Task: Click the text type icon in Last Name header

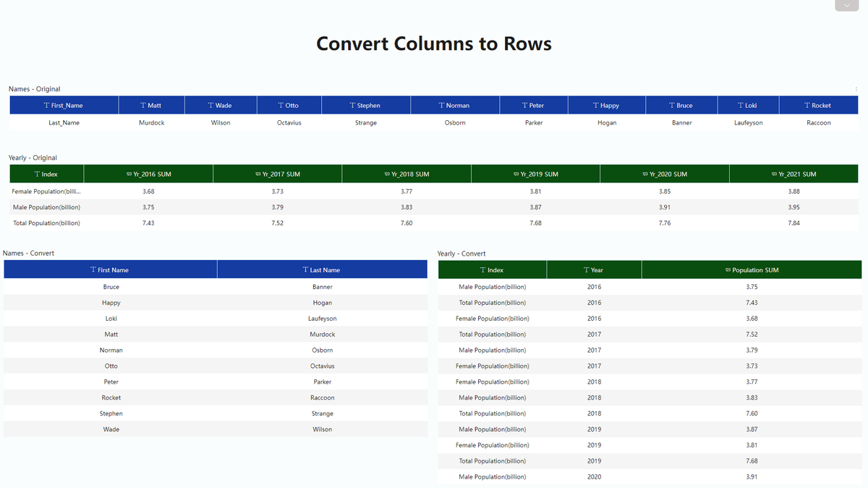Action: (x=305, y=270)
